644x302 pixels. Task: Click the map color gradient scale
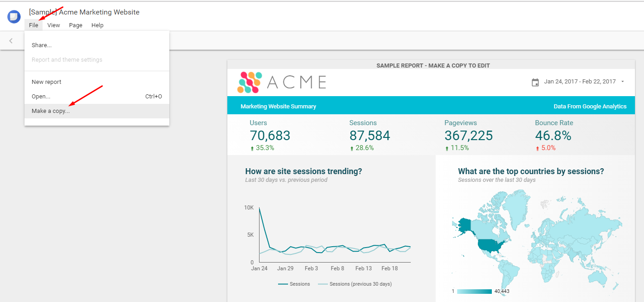[475, 292]
